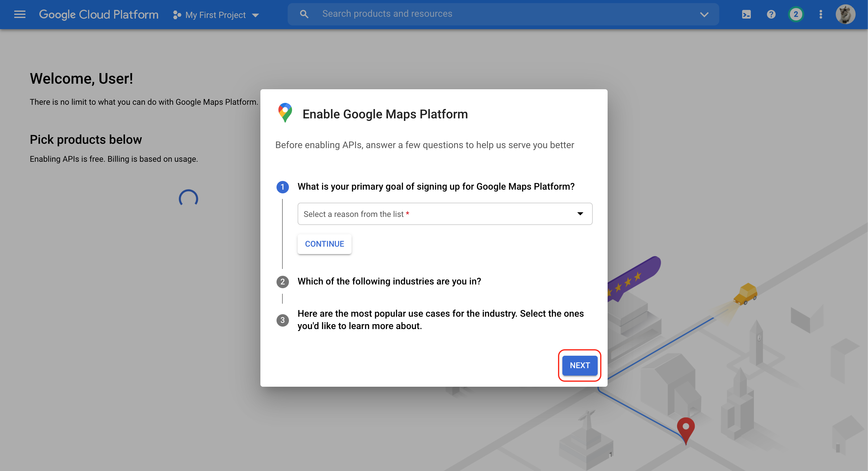The width and height of the screenshot is (868, 471).
Task: Click the project icon beside My First Project
Action: coord(177,15)
